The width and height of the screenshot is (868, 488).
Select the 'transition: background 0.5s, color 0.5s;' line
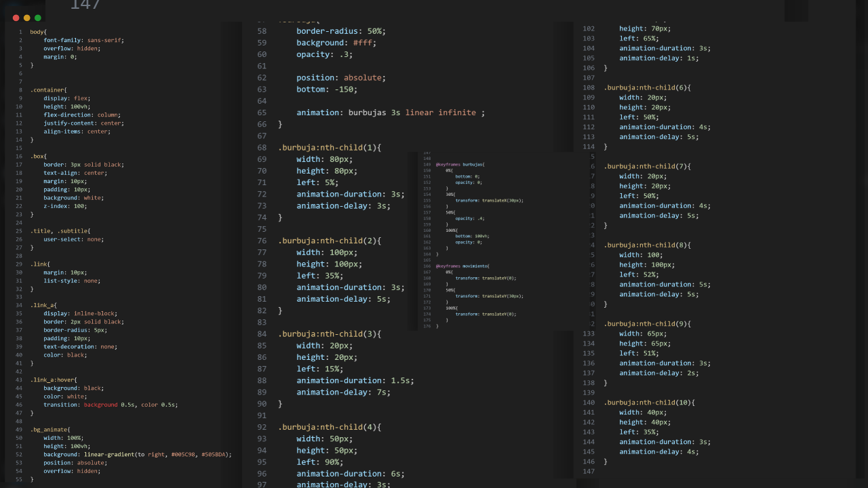(111, 405)
